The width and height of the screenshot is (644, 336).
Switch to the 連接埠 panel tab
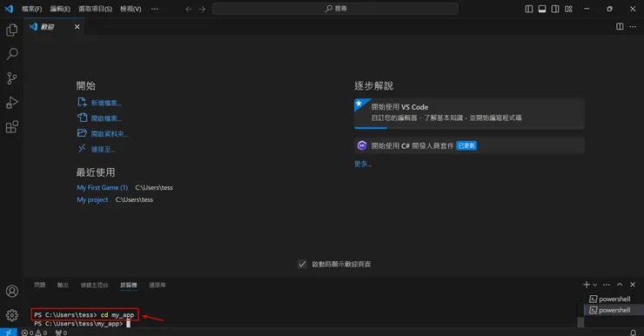pyautogui.click(x=158, y=285)
